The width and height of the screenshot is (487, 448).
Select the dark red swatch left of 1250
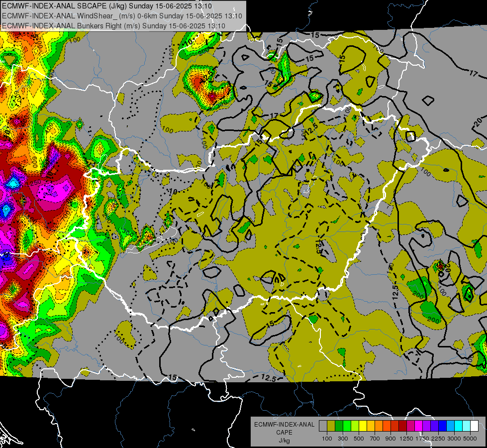click(x=402, y=426)
